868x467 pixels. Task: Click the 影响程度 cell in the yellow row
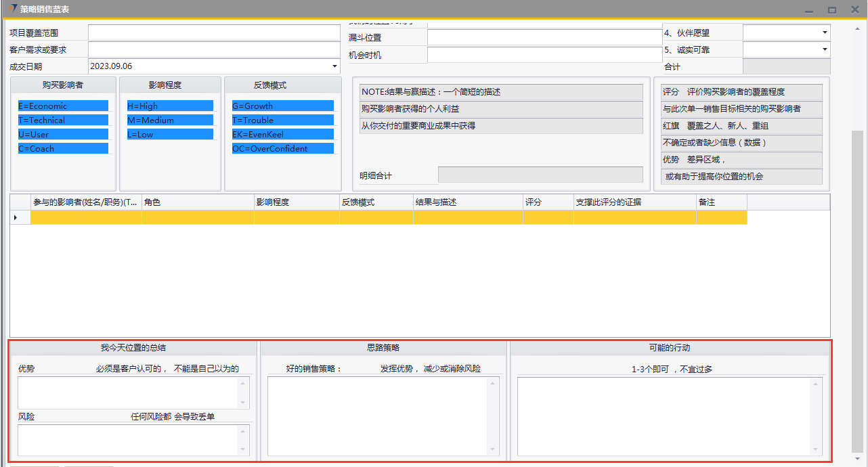(296, 217)
